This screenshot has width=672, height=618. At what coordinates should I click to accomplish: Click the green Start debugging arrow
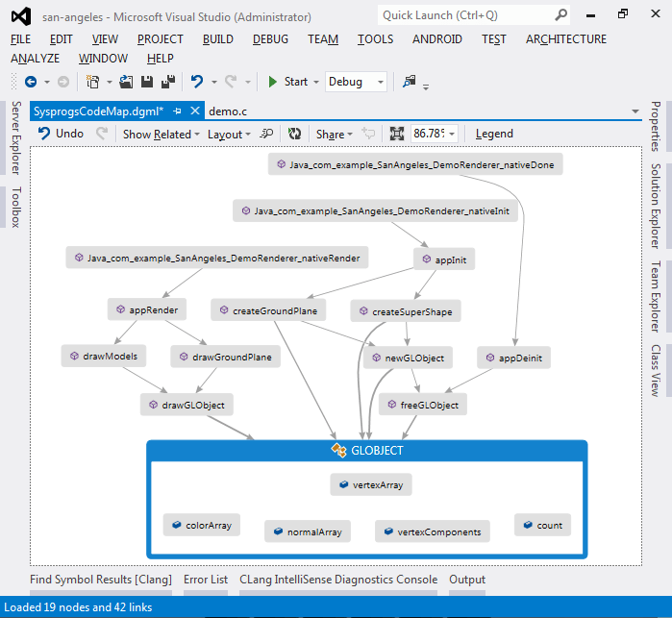click(272, 82)
